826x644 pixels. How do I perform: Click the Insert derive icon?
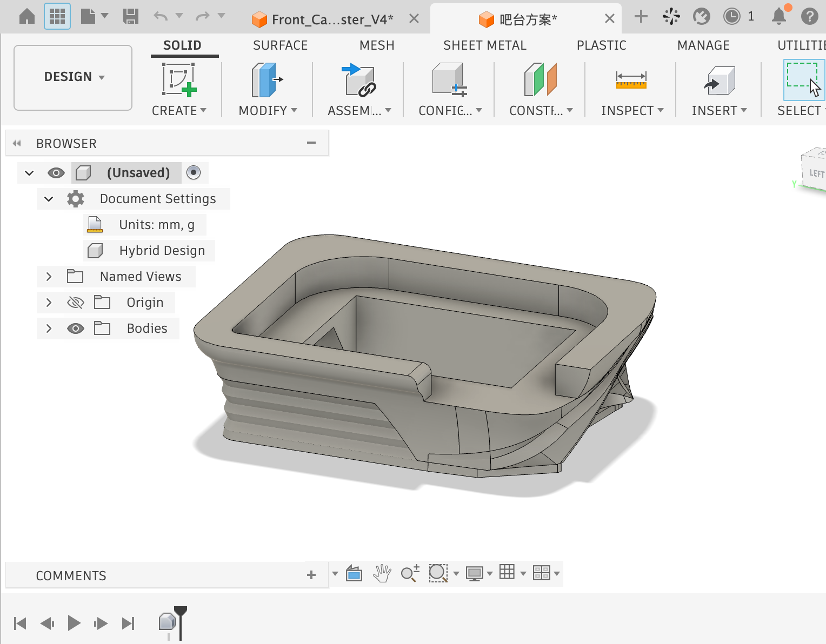click(x=720, y=80)
